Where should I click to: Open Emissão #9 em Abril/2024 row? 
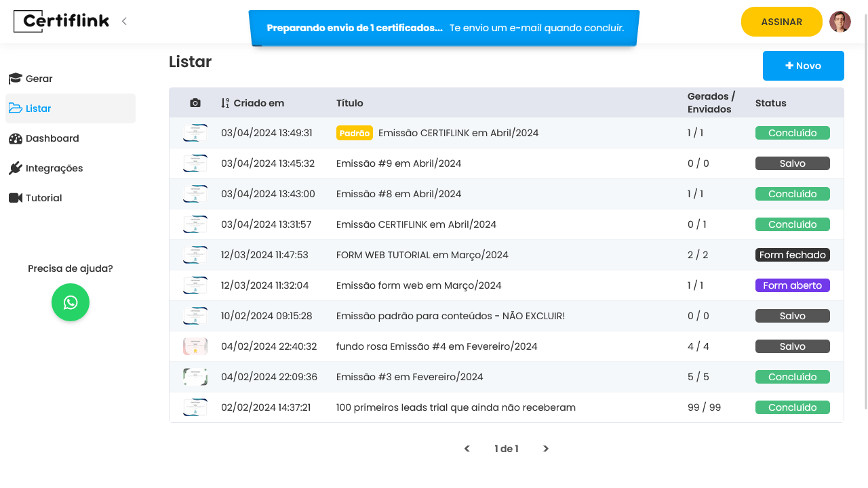[x=399, y=163]
